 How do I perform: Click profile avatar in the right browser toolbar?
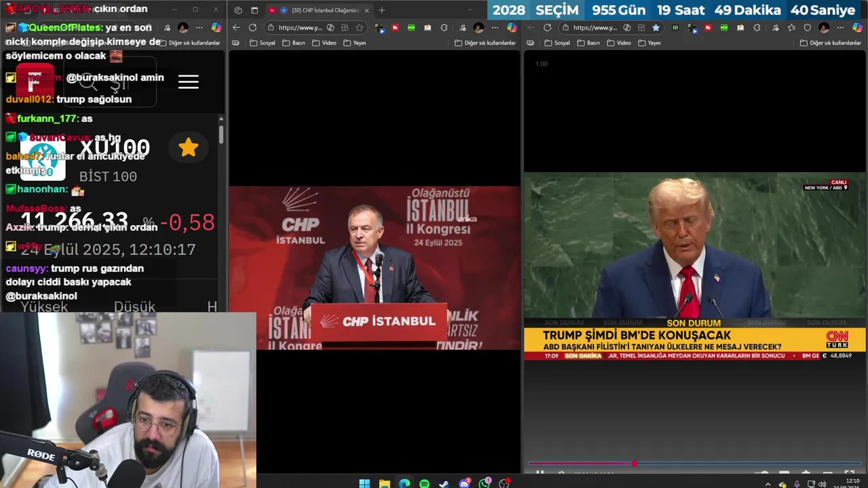click(x=824, y=28)
